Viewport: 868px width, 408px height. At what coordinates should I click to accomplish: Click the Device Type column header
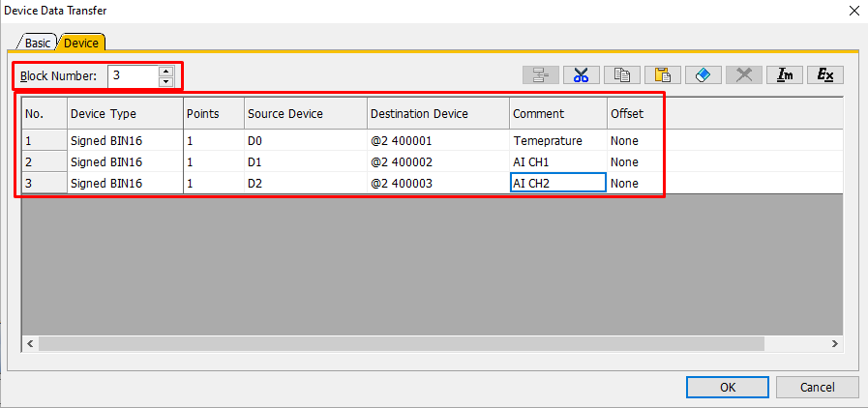pos(125,114)
